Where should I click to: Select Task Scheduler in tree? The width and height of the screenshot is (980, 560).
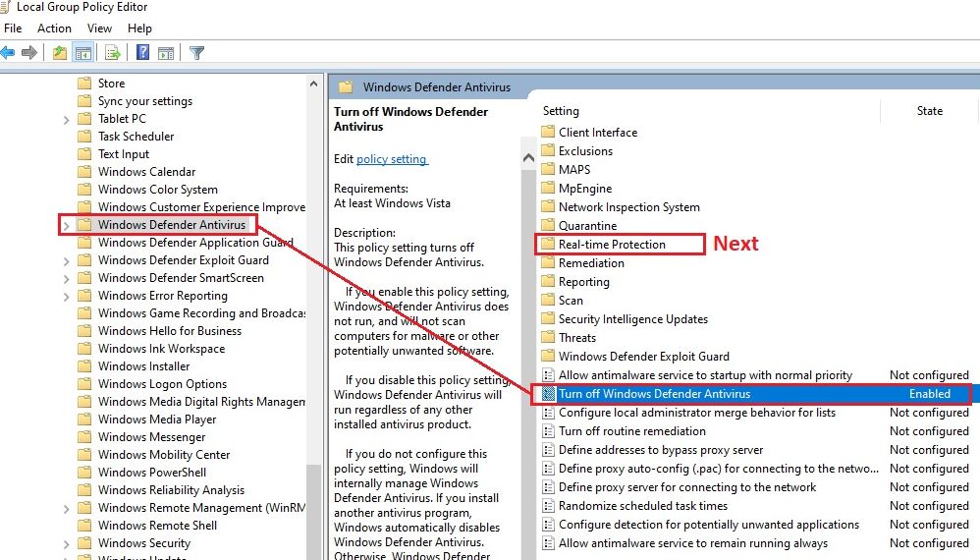(136, 137)
